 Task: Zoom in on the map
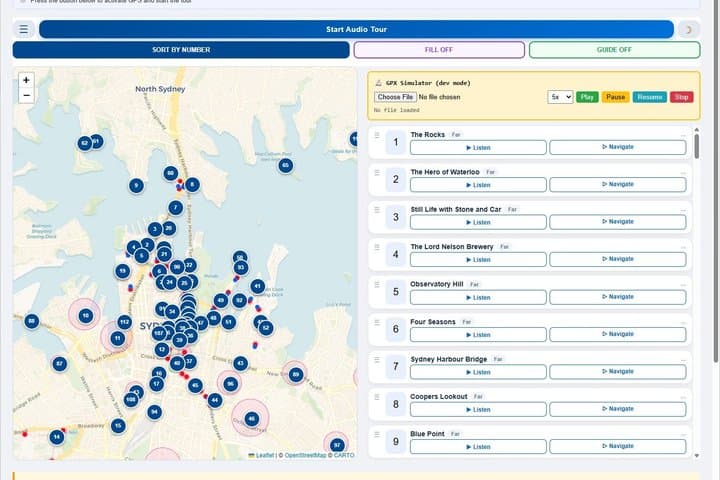point(26,80)
